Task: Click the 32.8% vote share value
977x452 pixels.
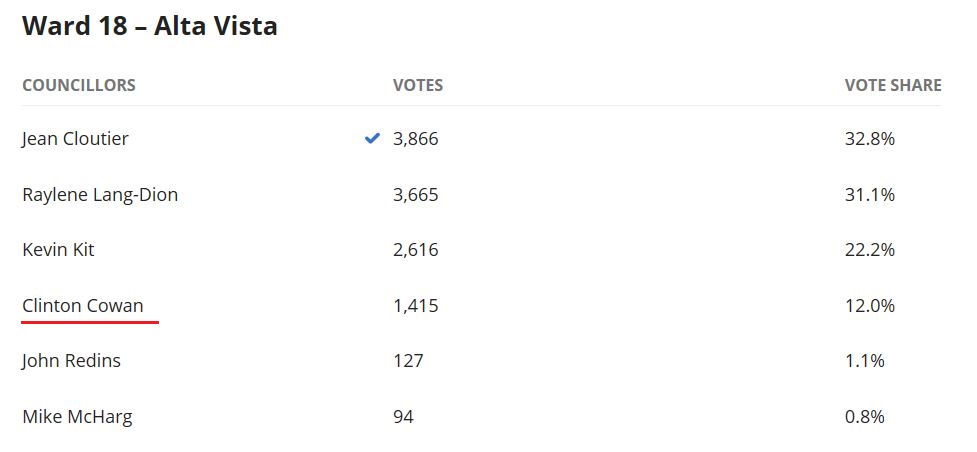Action: pos(870,139)
